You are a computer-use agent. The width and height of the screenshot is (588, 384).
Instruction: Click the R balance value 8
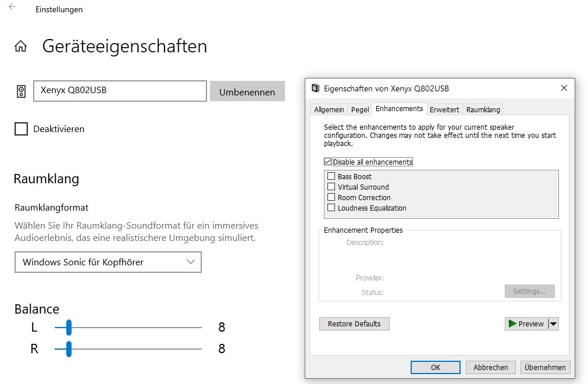click(x=222, y=349)
